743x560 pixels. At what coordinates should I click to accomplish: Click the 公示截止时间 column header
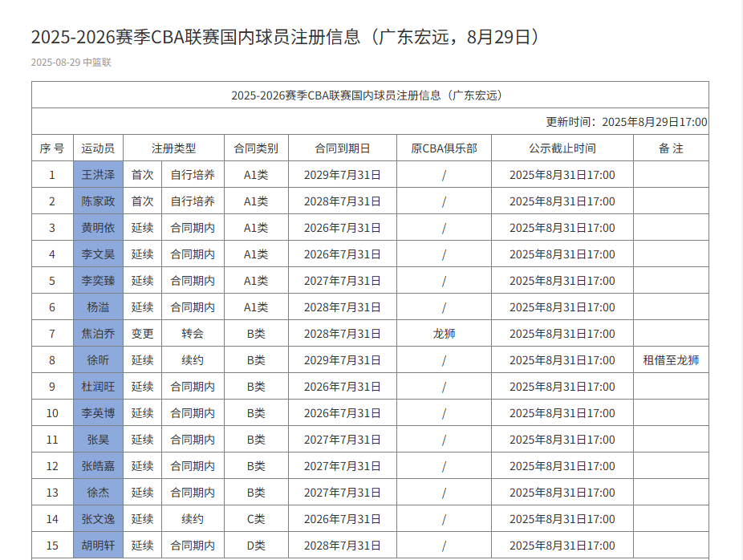562,148
